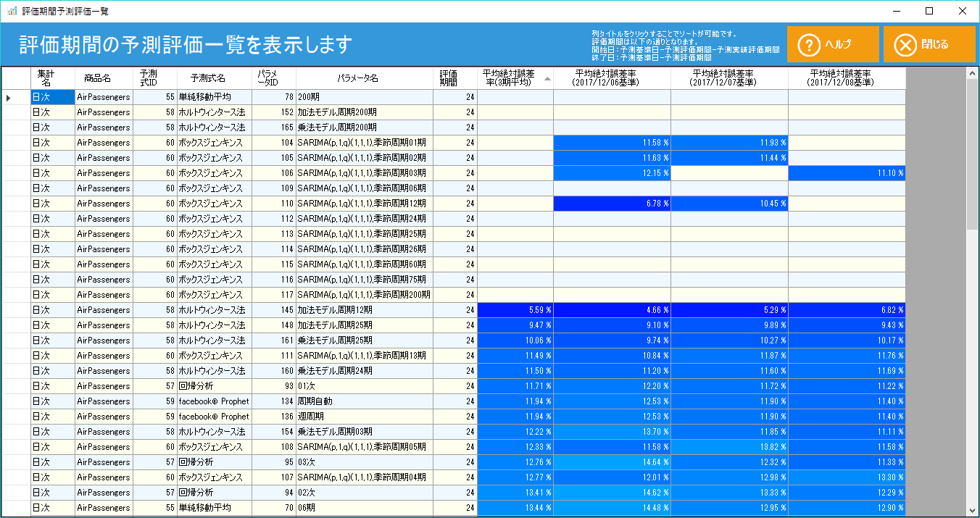Select parameter ID cell 104
Viewport: 980px width, 518px height.
click(x=275, y=143)
